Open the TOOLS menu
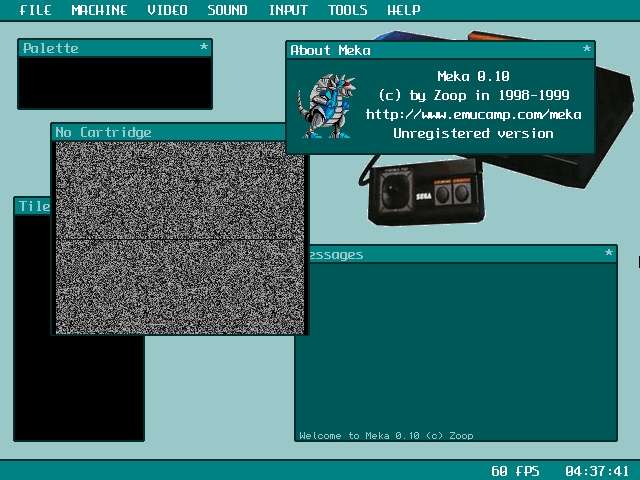 (348, 10)
